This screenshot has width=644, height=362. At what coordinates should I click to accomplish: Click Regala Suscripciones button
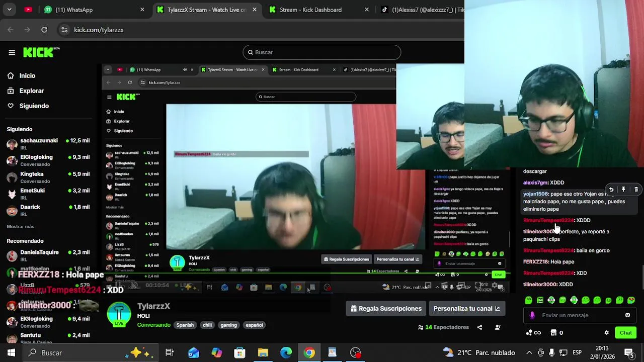point(386,308)
